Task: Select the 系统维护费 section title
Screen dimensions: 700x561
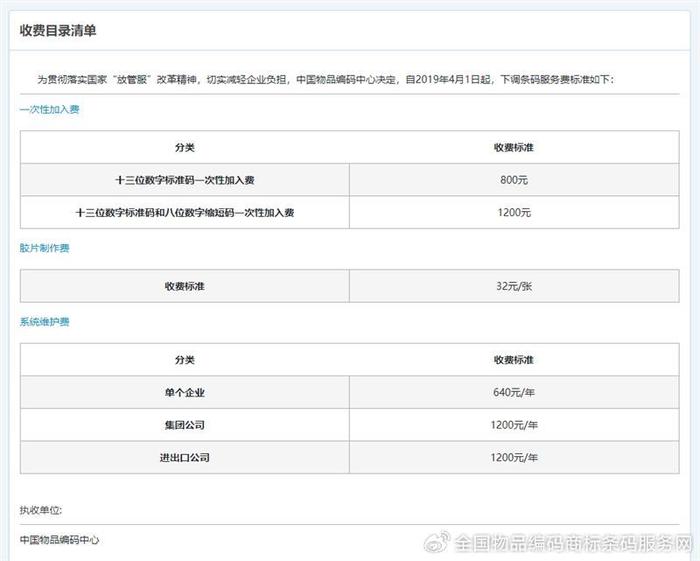Action: pos(45,322)
